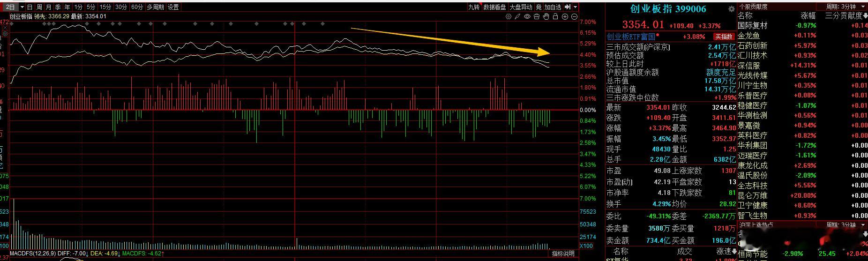Click the 九转 indicator button
The image size is (868, 261).
point(474,7)
